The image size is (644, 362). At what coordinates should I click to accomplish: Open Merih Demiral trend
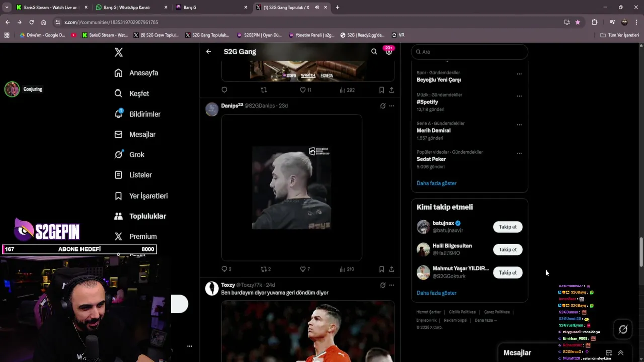click(433, 130)
